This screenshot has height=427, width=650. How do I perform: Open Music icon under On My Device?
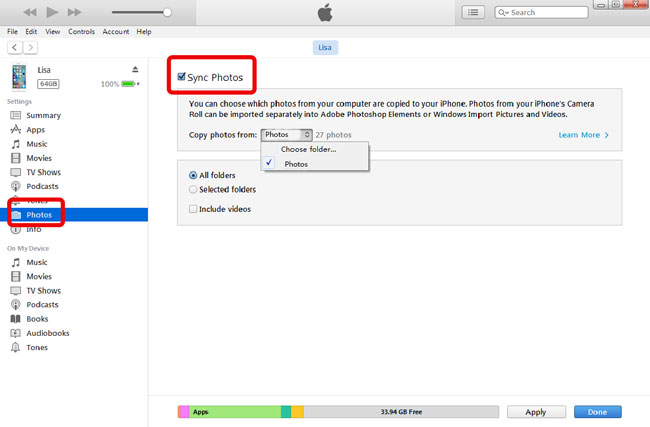point(16,262)
